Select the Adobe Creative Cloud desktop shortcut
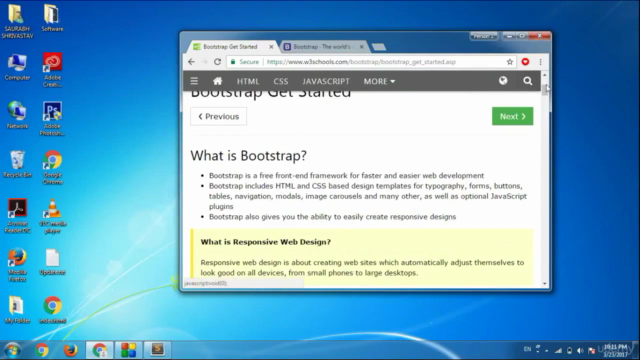The width and height of the screenshot is (640, 360). (x=52, y=69)
